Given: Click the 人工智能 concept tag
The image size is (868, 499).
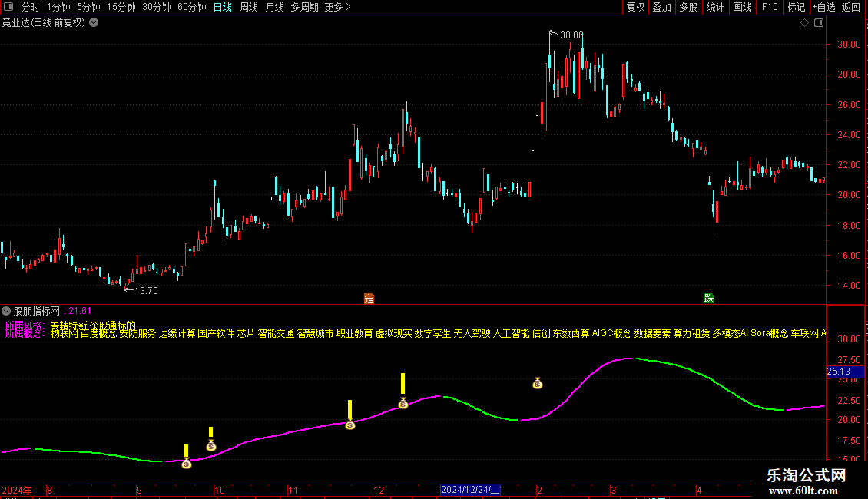Looking at the screenshot, I should point(511,334).
